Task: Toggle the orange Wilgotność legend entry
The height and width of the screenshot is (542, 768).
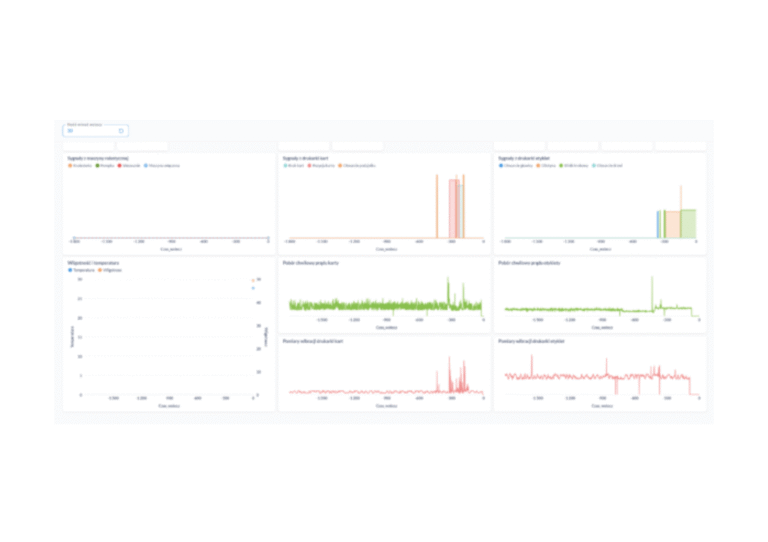Action: pos(98,270)
